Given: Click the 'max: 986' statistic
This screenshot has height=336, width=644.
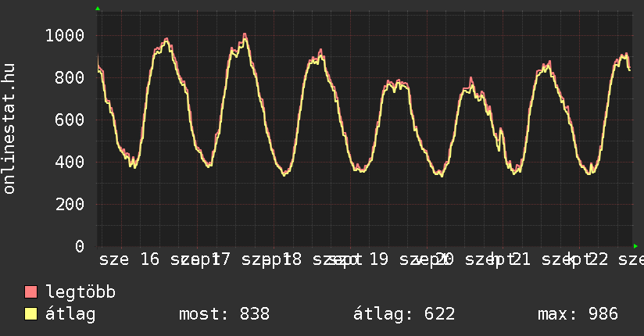Looking at the screenshot, I should point(578,314).
